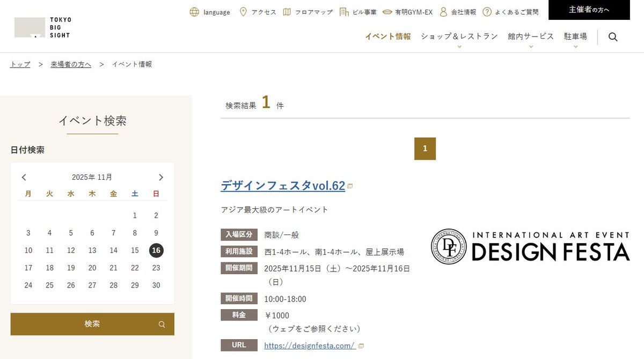Select November 23 in calendar

pyautogui.click(x=156, y=268)
